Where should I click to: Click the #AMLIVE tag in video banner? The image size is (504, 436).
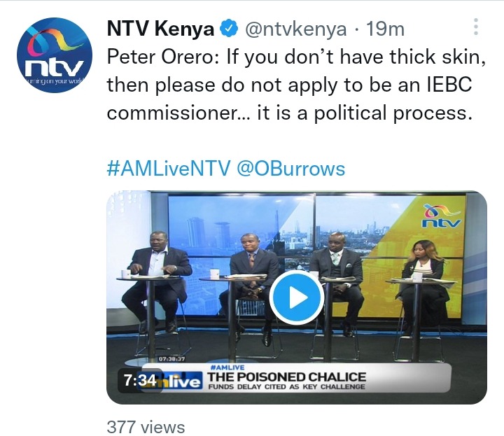227,367
